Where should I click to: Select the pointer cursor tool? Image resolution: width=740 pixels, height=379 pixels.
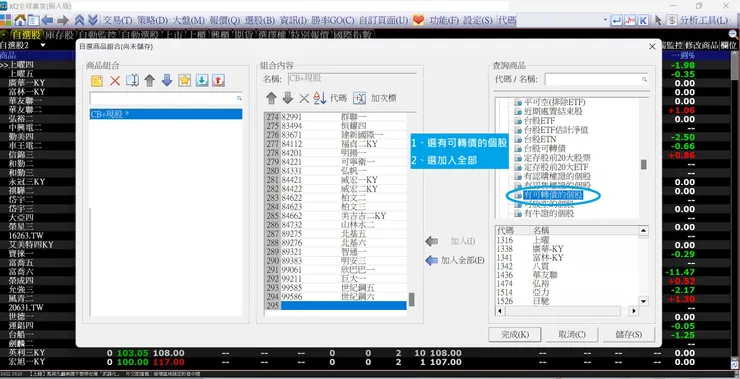tap(658, 20)
